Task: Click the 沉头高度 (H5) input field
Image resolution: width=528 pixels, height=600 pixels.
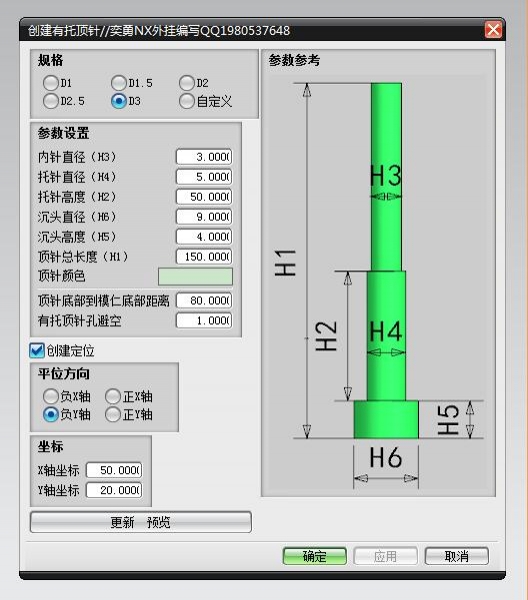Action: point(204,237)
